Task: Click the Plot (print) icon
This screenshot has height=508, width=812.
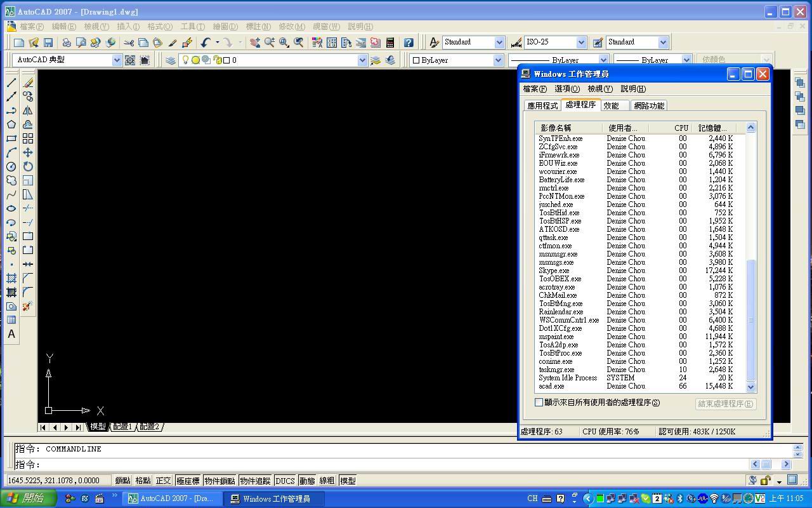Action: tap(67, 43)
